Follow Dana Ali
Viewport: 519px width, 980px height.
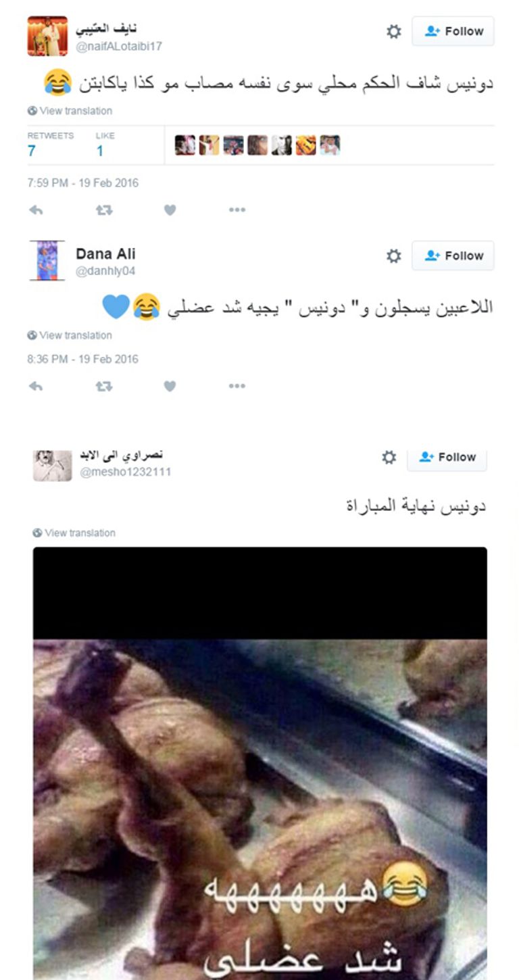(453, 255)
